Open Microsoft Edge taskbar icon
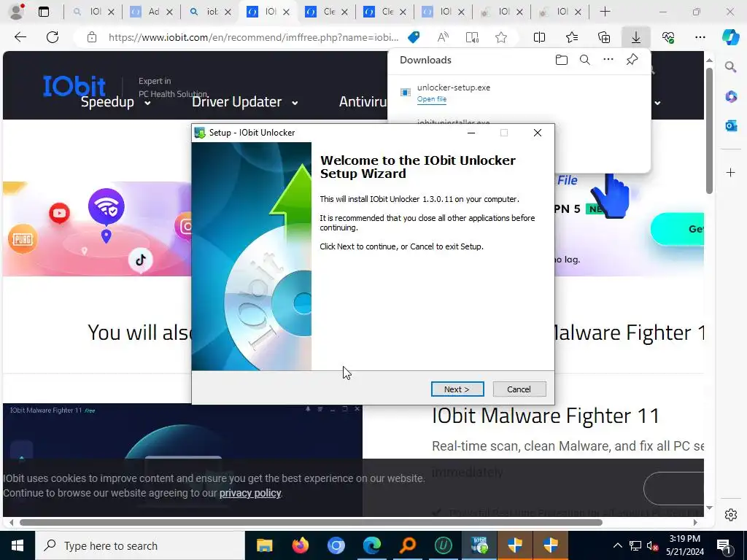The height and width of the screenshot is (560, 747). 371,545
